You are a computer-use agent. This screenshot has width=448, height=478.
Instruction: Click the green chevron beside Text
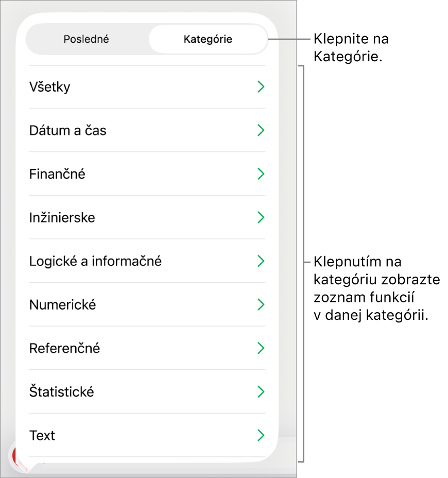(x=261, y=435)
